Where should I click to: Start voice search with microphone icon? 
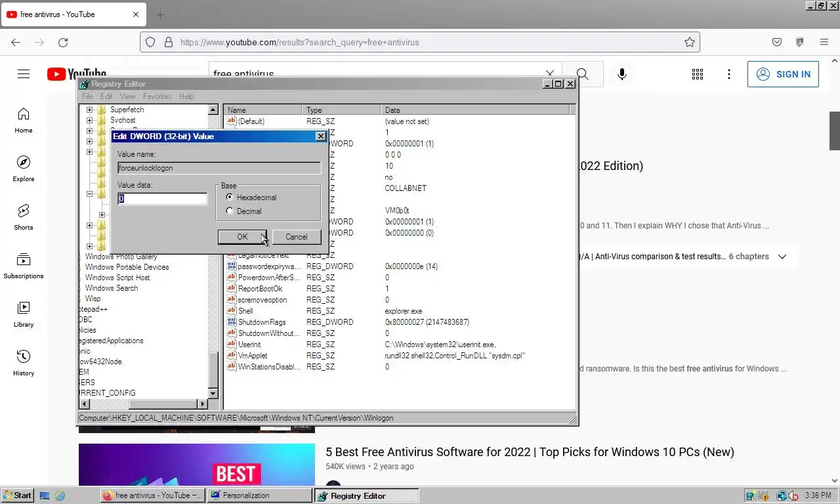point(622,74)
